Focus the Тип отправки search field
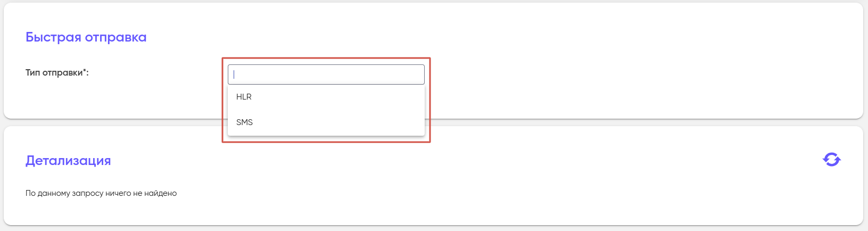The height and width of the screenshot is (231, 868). (326, 75)
